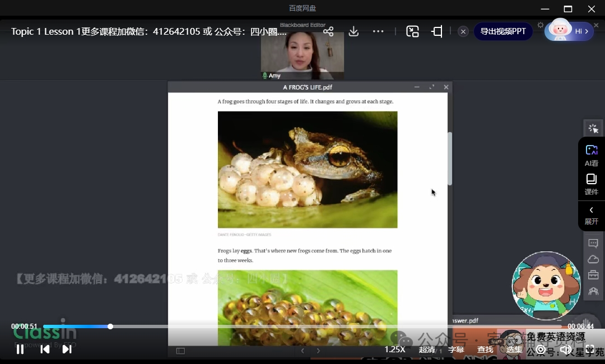The height and width of the screenshot is (364, 605).
Task: Open the gear settings near the Hi assistant
Action: click(541, 25)
